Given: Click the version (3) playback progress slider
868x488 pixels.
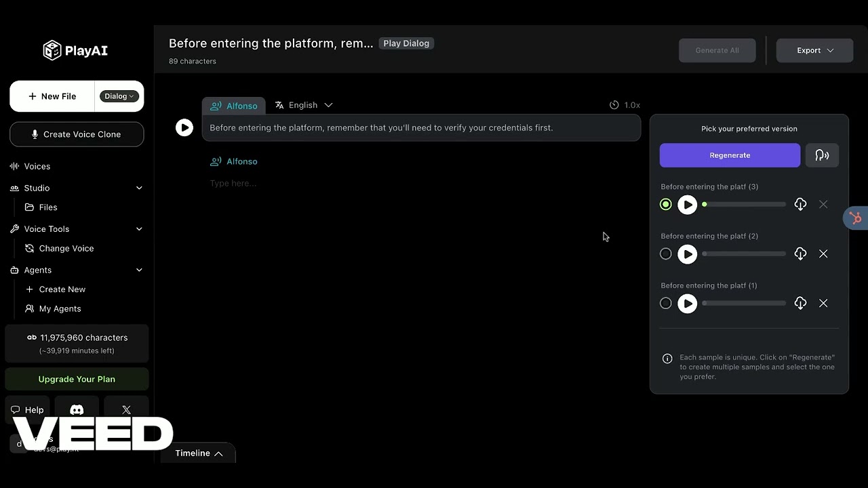Looking at the screenshot, I should click(x=743, y=204).
